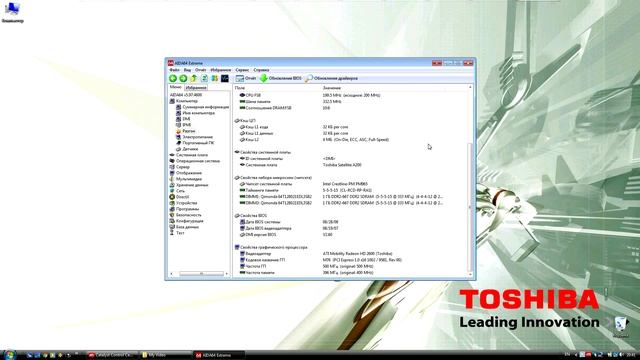Click Обновления драйверов toolbar button
640x360 pixels.
[331, 78]
